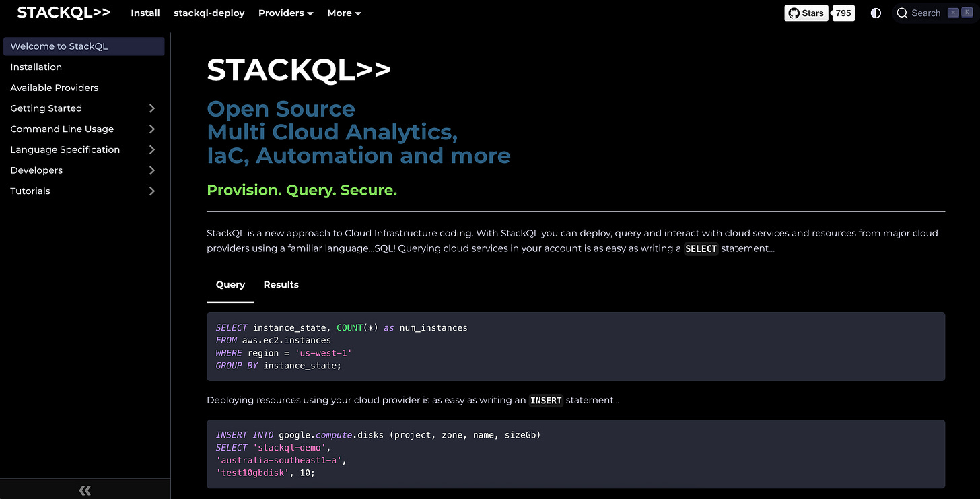This screenshot has width=980, height=499.
Task: Click the Search box in navbar
Action: pos(935,13)
